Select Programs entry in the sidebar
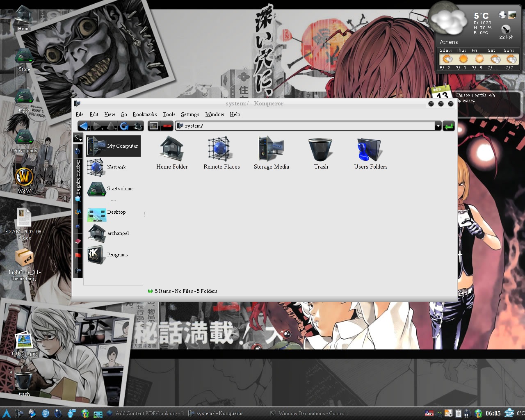Viewport: 525px width, 420px height. point(113,255)
